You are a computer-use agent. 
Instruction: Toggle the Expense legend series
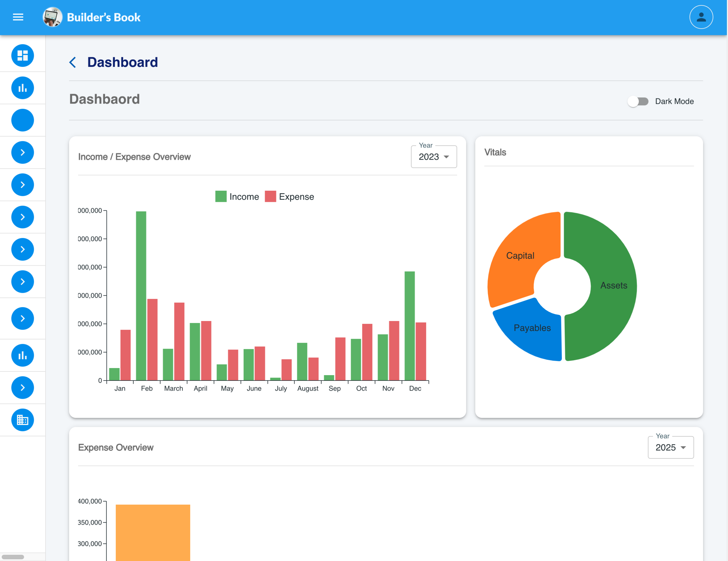point(289,196)
